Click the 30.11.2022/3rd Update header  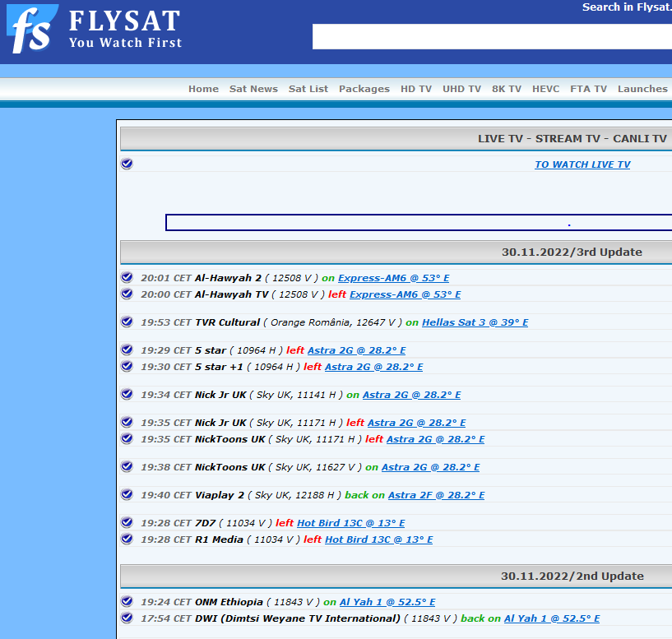coord(572,252)
